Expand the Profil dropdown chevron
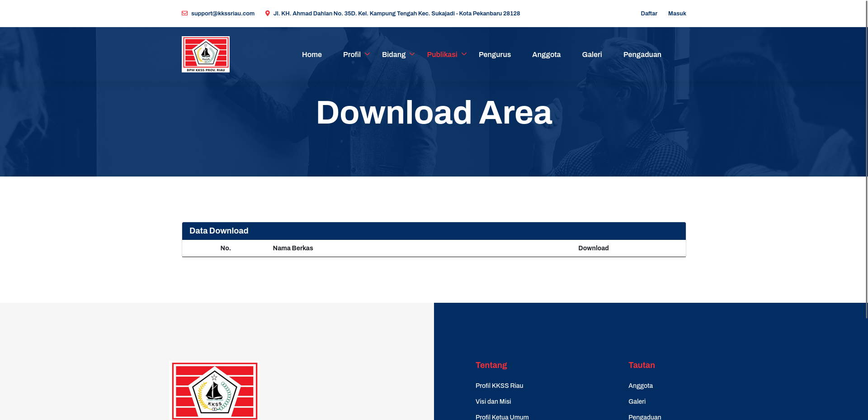Screen dimensions: 868x420 pos(367,54)
